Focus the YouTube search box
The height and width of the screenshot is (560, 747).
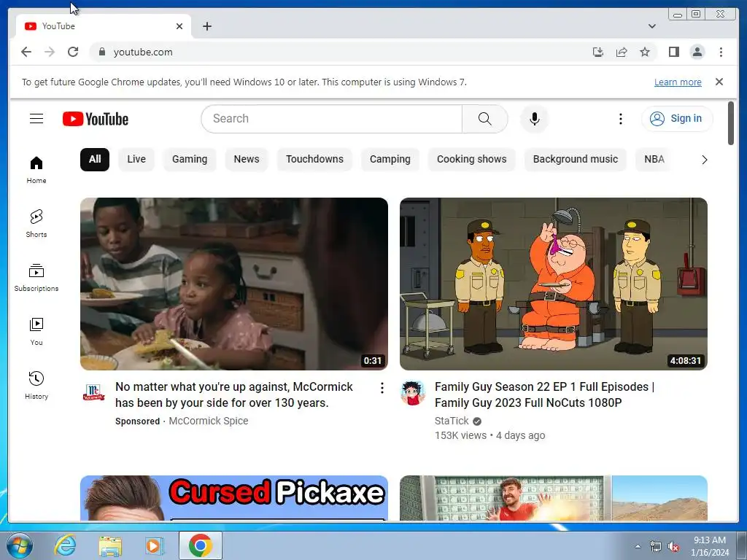pos(332,119)
